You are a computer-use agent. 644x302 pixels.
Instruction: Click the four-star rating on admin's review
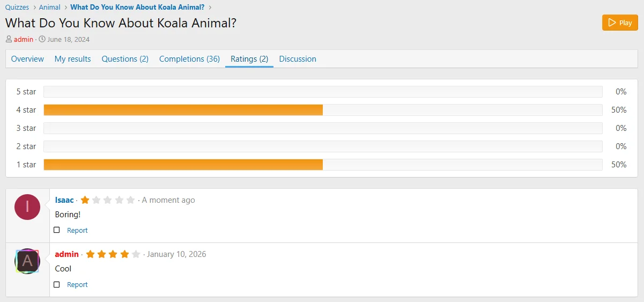pyautogui.click(x=113, y=254)
